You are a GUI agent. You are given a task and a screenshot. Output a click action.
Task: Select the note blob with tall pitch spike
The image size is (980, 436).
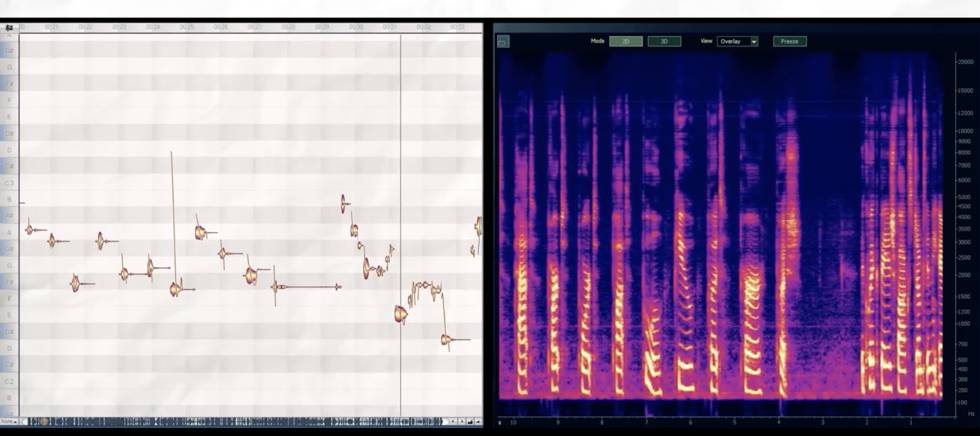[176, 289]
